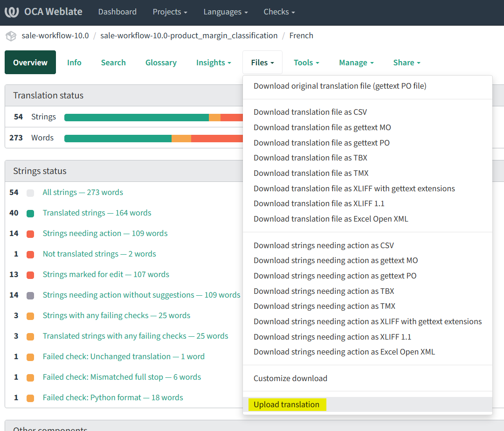Select Customize download option
The width and height of the screenshot is (504, 431).
point(290,378)
